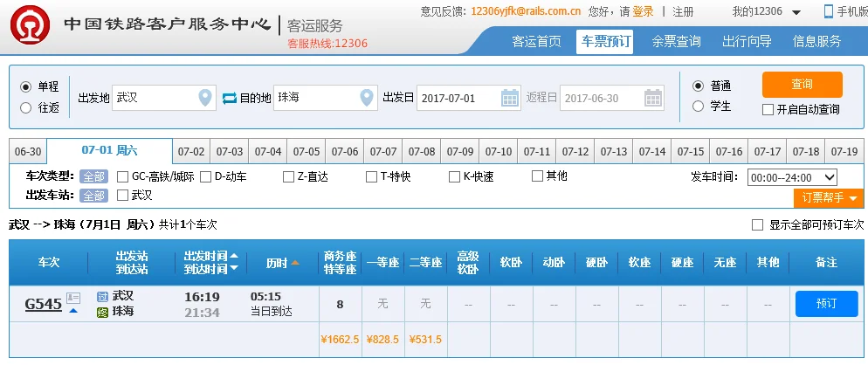The width and height of the screenshot is (868, 365).
Task: Select the 普通 passenger radio button
Action: tap(699, 86)
